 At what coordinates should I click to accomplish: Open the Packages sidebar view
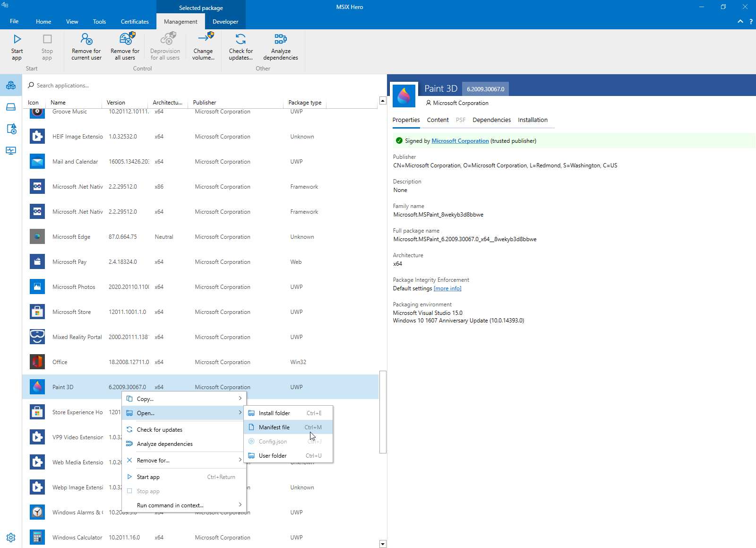pyautogui.click(x=11, y=86)
